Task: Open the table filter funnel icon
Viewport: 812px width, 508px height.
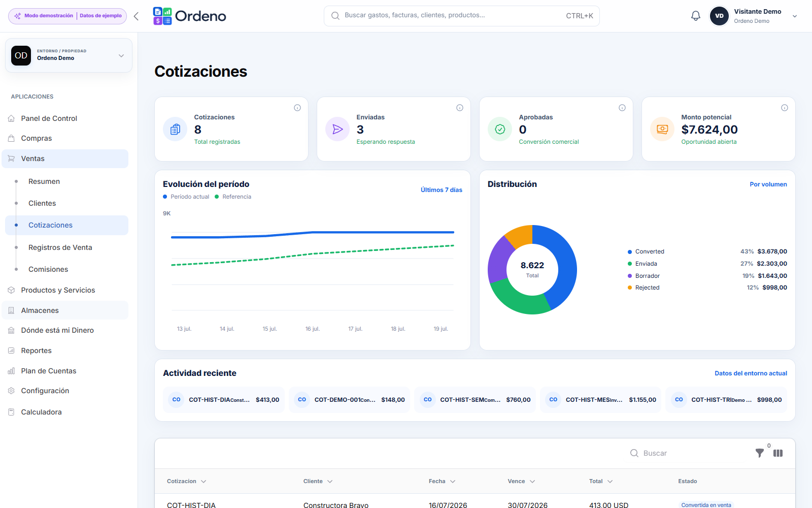Action: click(760, 453)
